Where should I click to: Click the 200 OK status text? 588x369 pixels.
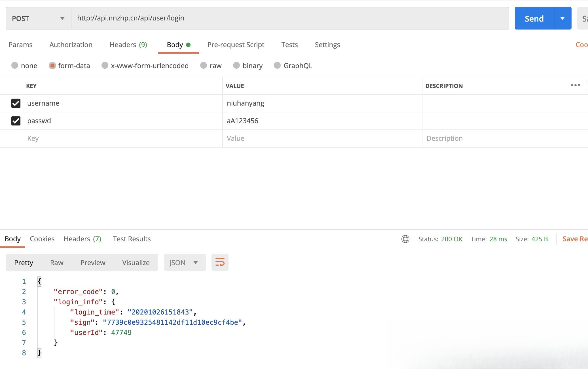click(452, 239)
